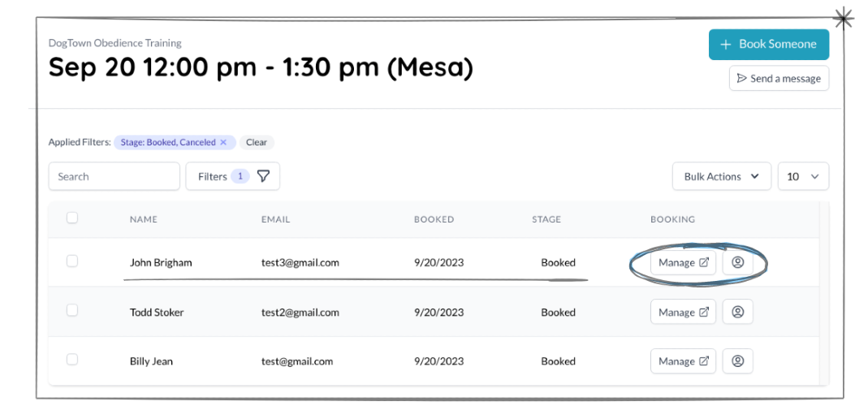Click the funnel filter icon
Image resolution: width=868 pixels, height=406 pixels.
[x=264, y=176]
